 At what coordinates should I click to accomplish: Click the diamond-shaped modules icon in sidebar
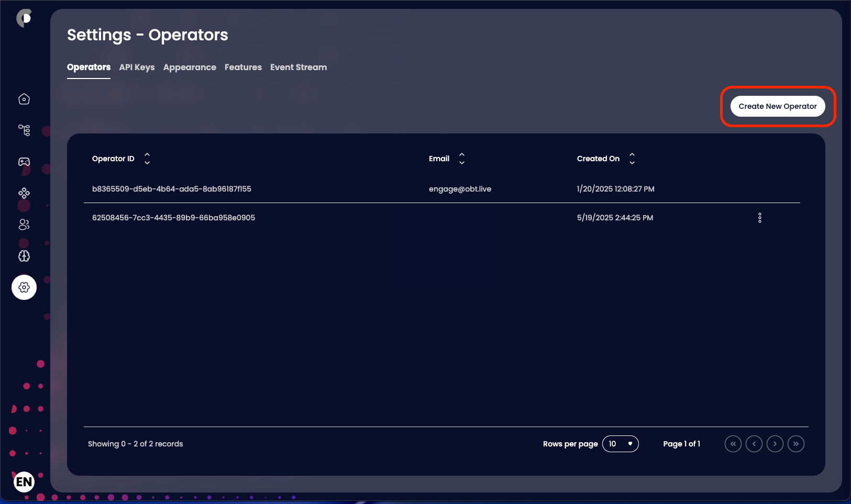click(x=24, y=193)
